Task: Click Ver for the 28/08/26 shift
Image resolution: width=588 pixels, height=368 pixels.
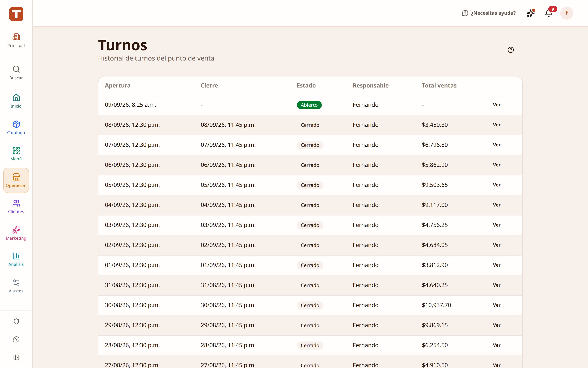Action: point(497,345)
